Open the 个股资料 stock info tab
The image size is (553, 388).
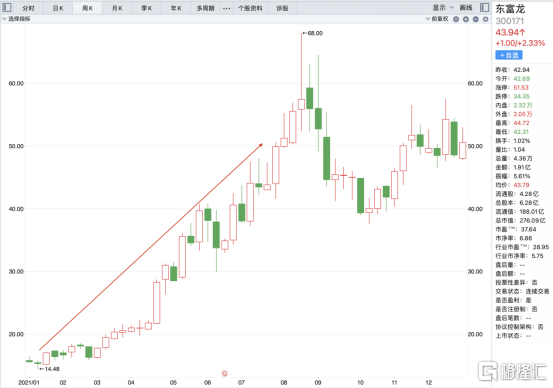tap(250, 8)
